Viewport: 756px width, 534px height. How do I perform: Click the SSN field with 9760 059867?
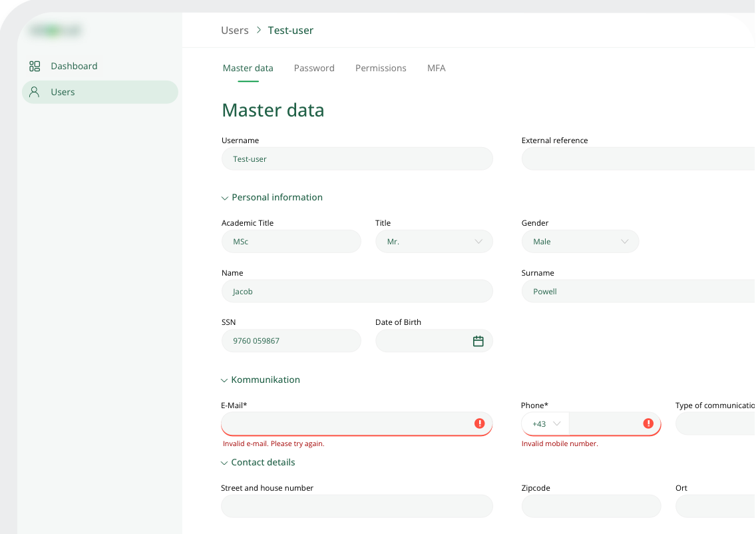[x=291, y=340]
